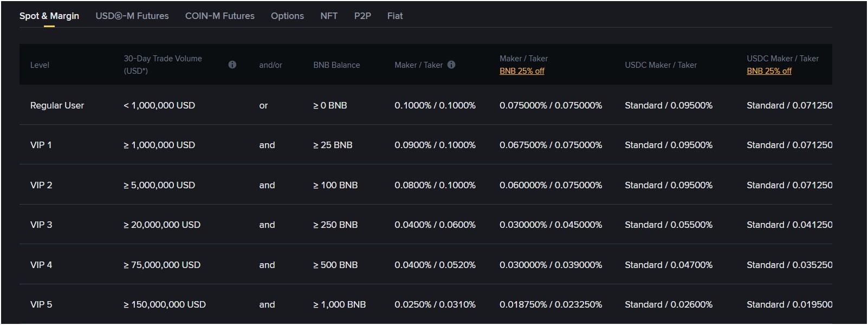
Task: Click info icon beside 30-Day Trade Volume
Action: 232,65
